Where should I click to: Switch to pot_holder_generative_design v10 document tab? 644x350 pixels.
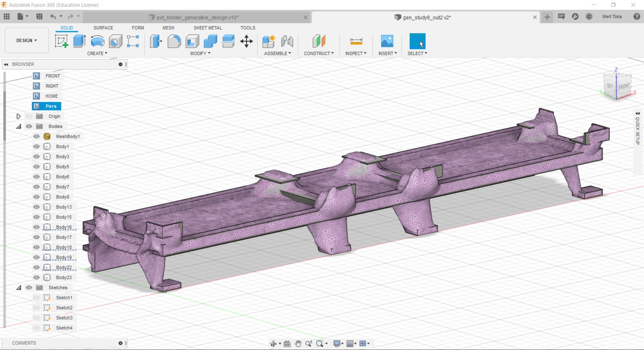[197, 17]
